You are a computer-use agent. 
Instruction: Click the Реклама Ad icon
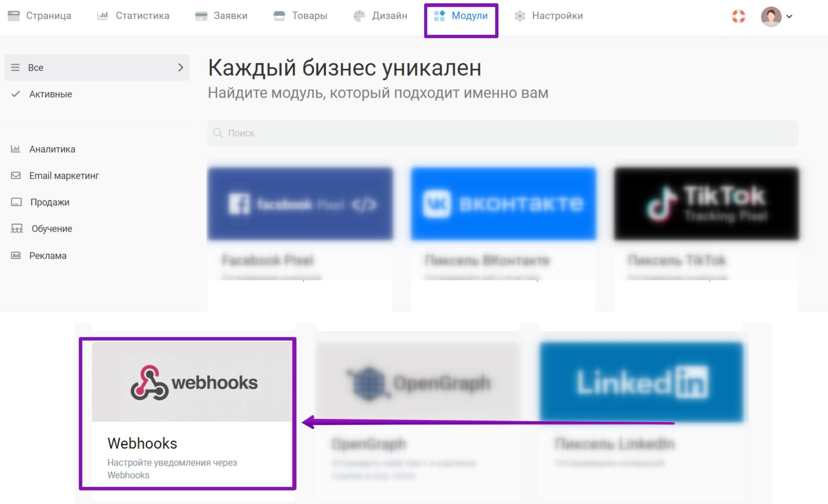(16, 255)
